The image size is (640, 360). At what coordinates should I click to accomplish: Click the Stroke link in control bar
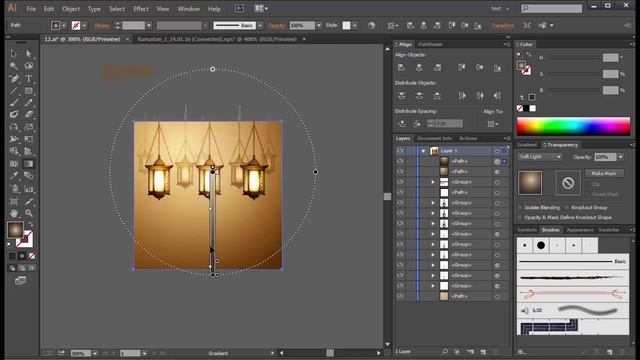tap(102, 25)
